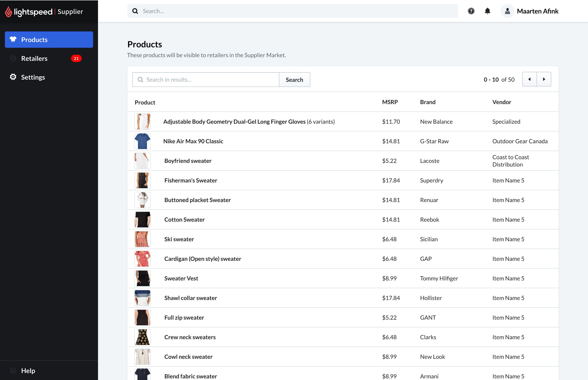Open Cowl neck sweater product name
Screen dimensions: 588x380
(x=188, y=357)
